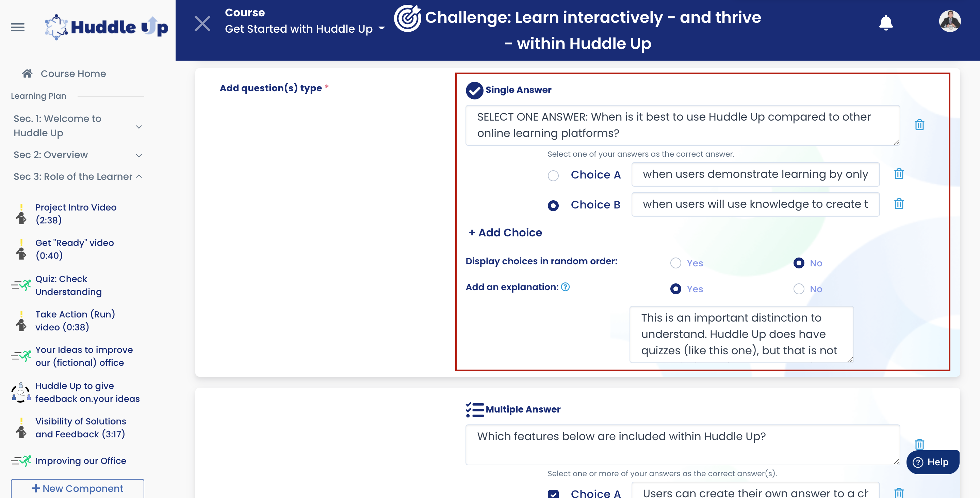
Task: Open the user profile avatar
Action: [950, 21]
